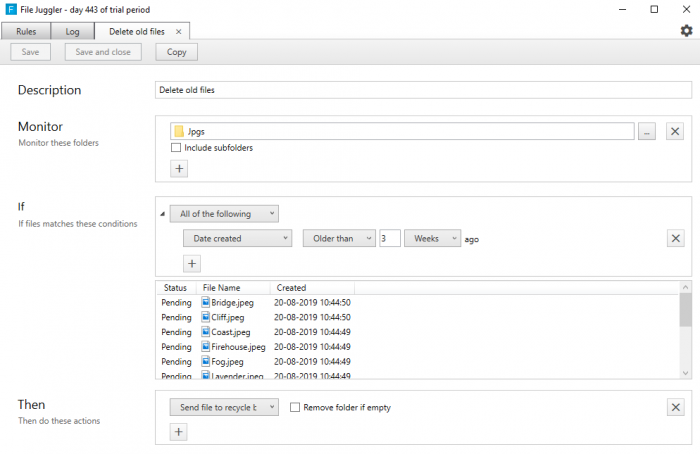Click the Jpgs folder path field
This screenshot has height=454, width=700.
pyautogui.click(x=402, y=131)
